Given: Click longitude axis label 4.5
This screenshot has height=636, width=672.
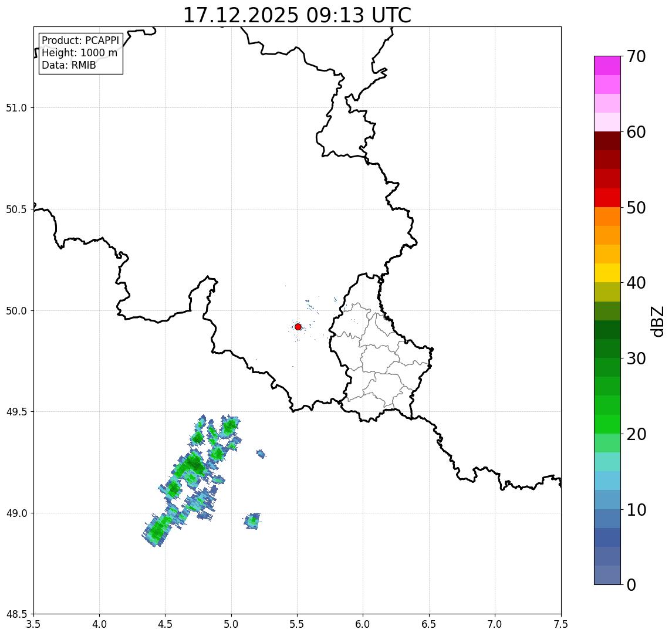Looking at the screenshot, I should 166,624.
